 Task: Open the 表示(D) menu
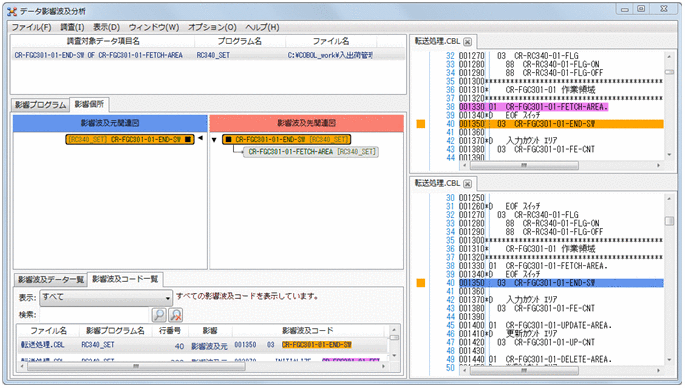click(x=106, y=27)
